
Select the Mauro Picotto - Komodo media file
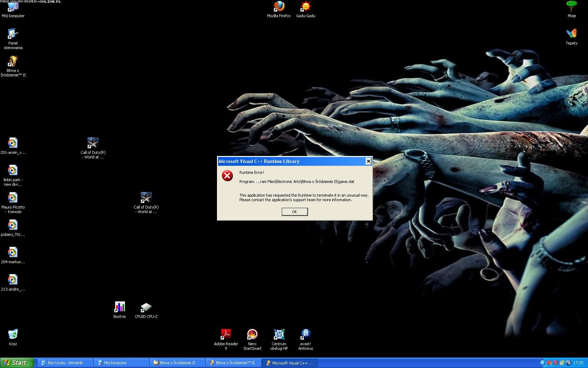(13, 198)
